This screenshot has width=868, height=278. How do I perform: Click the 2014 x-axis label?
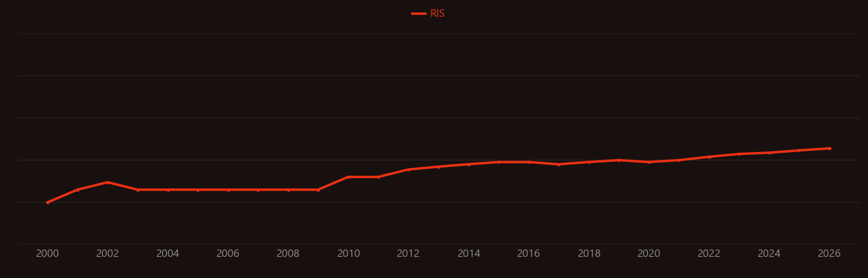469,254
